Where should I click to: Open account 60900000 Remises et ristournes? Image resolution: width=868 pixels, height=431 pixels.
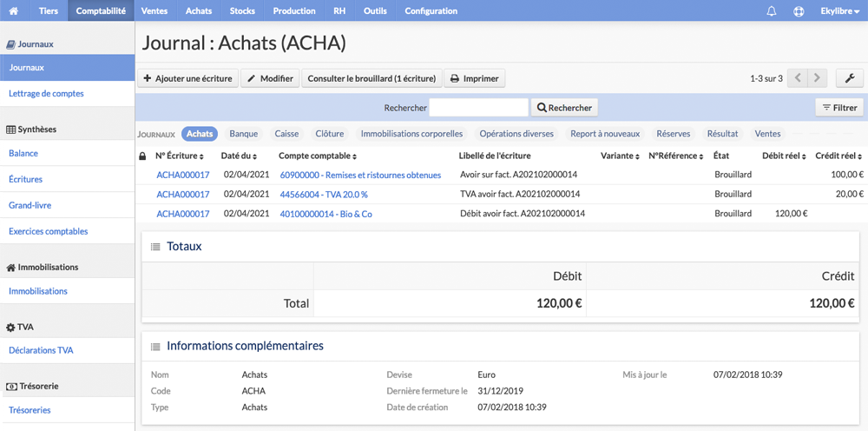(360, 175)
